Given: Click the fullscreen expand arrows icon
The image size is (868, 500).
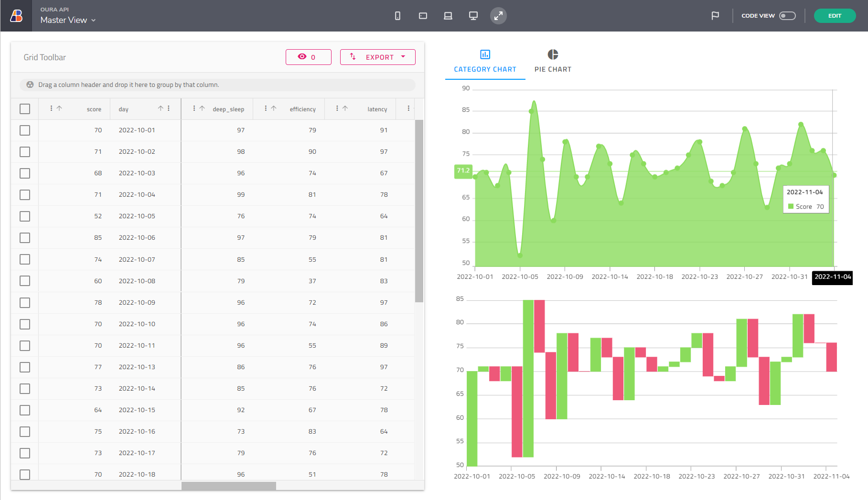Looking at the screenshot, I should 498,16.
